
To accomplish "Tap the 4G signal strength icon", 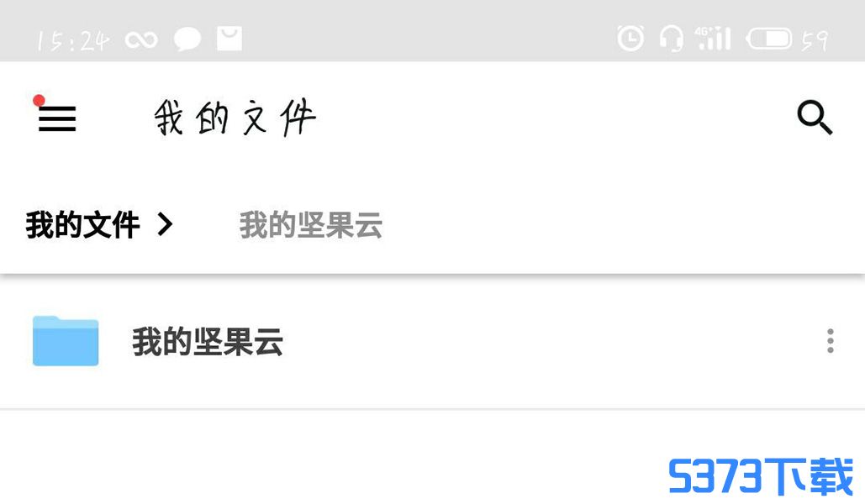I will (713, 38).
